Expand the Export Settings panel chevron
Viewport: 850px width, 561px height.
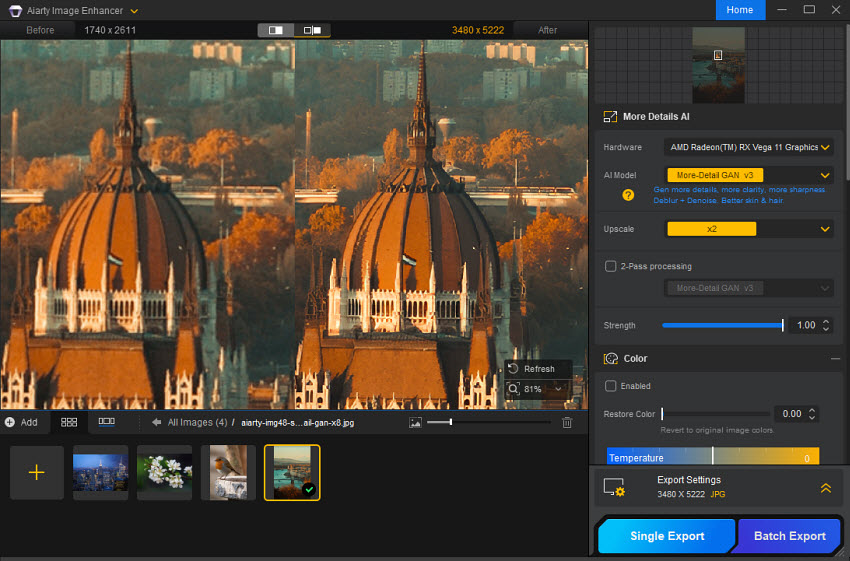826,488
